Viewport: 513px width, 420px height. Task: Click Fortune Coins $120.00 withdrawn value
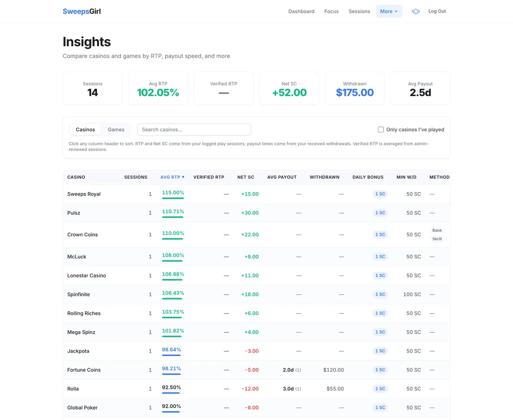tap(333, 370)
